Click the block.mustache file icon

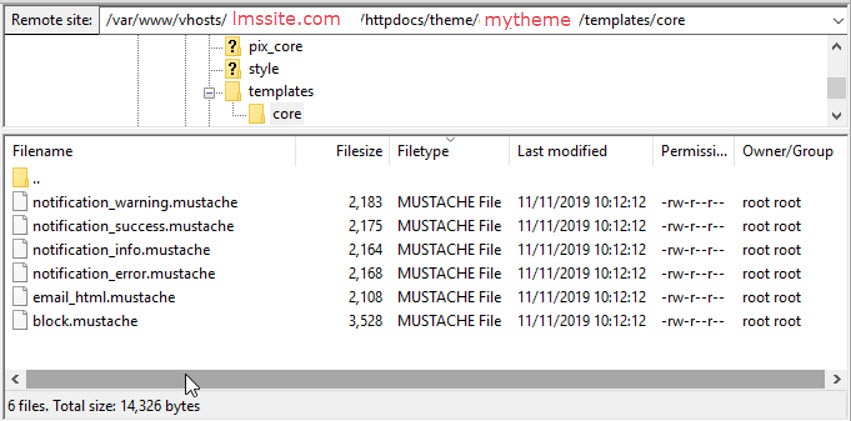point(21,321)
